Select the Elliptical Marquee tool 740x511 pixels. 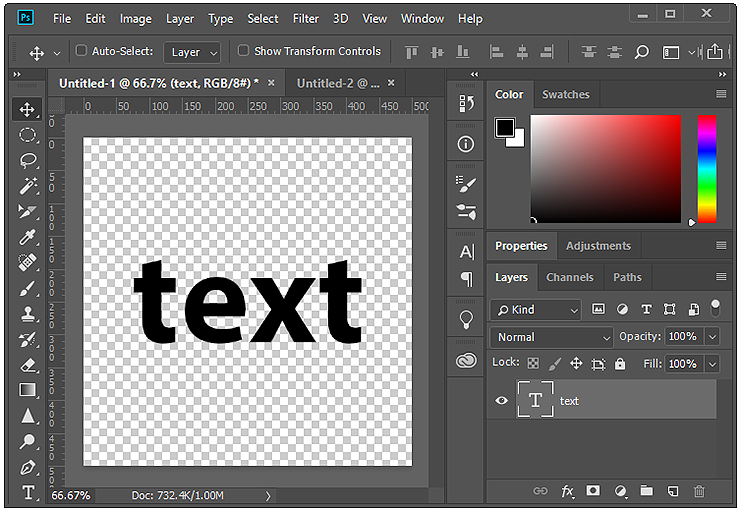coord(27,135)
